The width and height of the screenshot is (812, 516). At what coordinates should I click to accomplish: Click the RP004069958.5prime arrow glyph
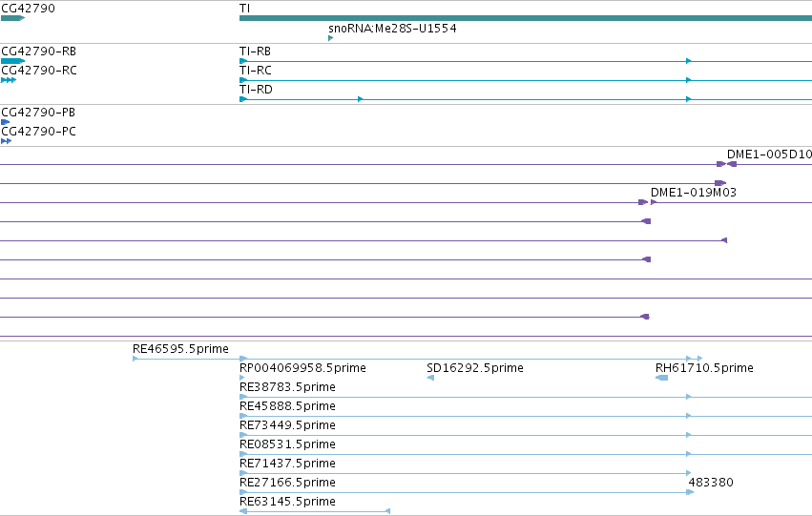(241, 378)
